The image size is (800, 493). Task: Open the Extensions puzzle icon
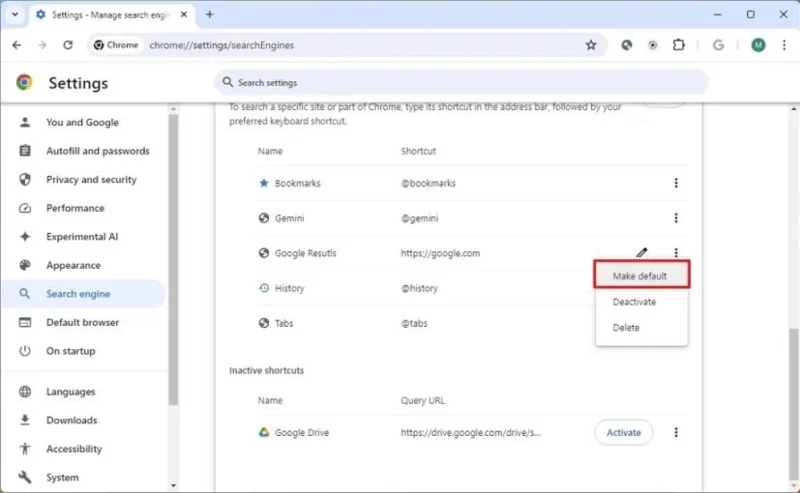pyautogui.click(x=679, y=45)
